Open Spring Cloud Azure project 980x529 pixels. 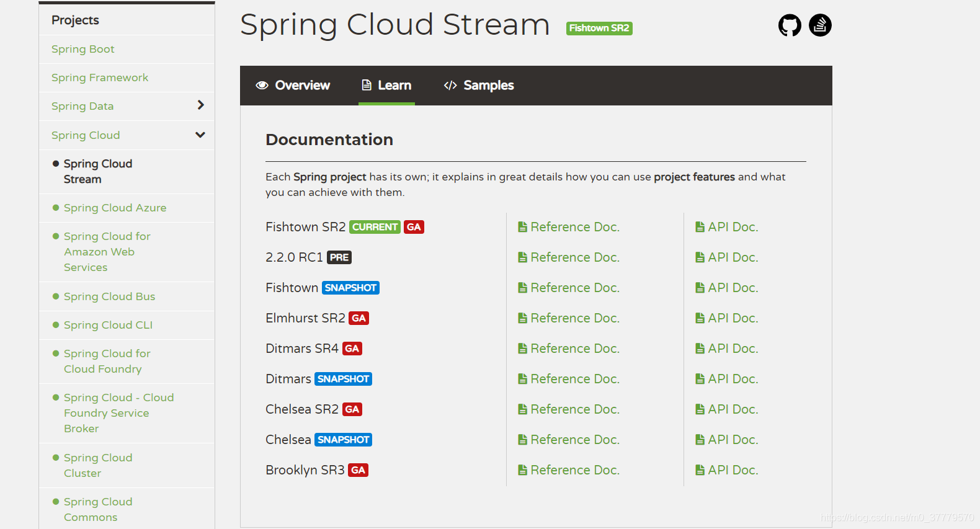coord(115,208)
